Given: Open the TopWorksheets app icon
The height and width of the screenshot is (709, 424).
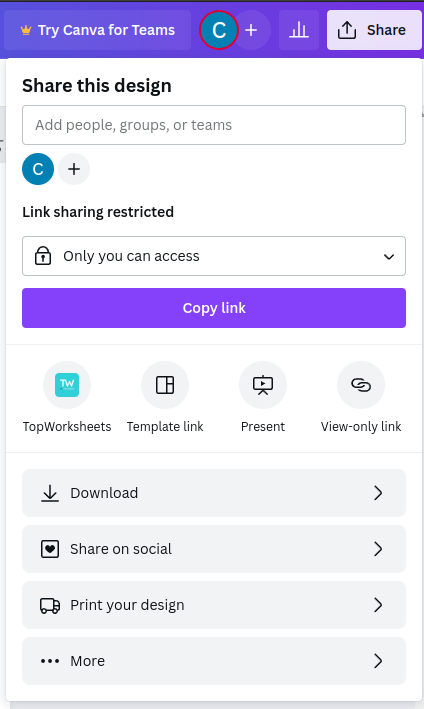Looking at the screenshot, I should pos(67,385).
